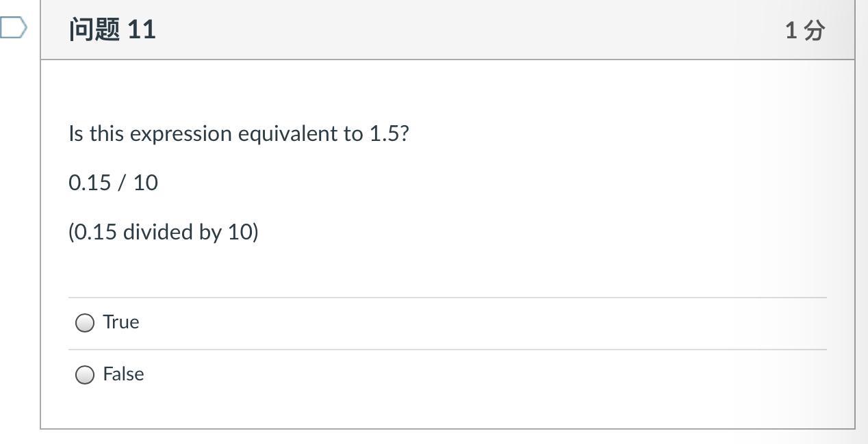
Task: Click the slash in "0.15 / 10"
Action: (122, 183)
